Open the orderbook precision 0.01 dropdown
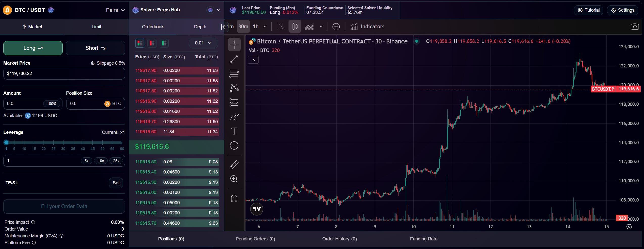This screenshot has width=644, height=249. 203,43
